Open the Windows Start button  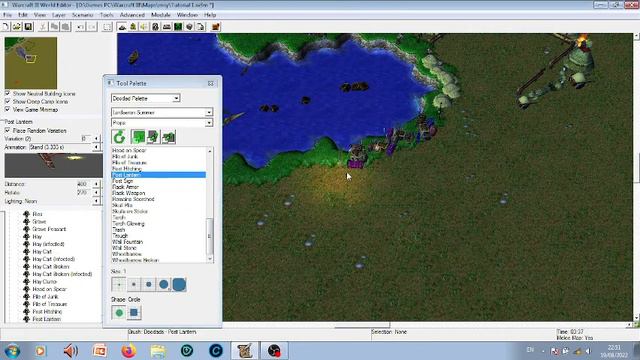(x=12, y=351)
